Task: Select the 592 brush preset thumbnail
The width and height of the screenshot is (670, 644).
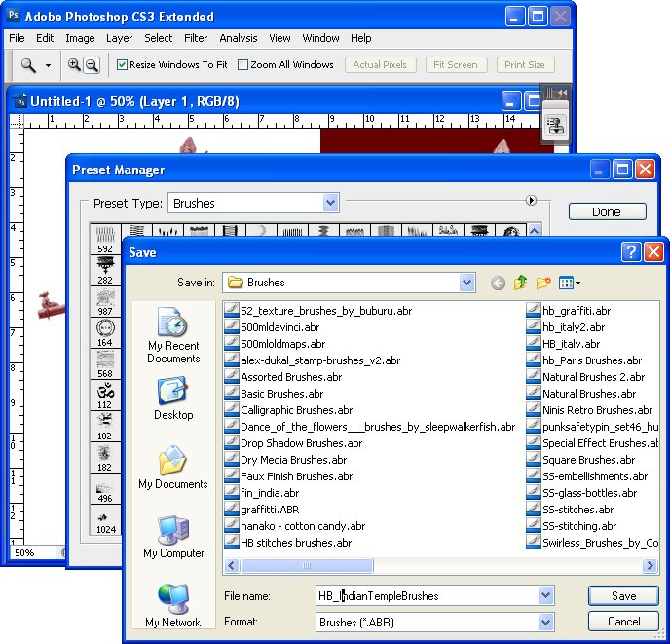Action: pos(105,239)
